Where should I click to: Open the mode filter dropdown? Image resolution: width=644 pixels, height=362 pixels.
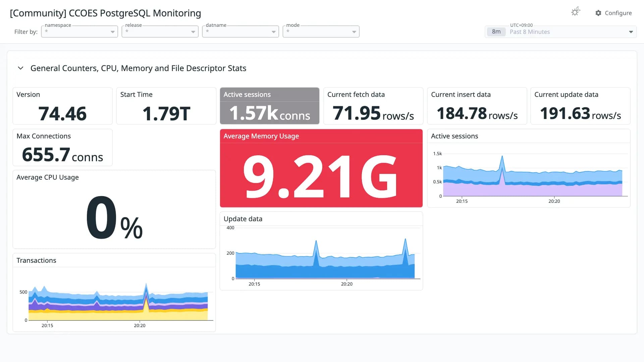(321, 32)
